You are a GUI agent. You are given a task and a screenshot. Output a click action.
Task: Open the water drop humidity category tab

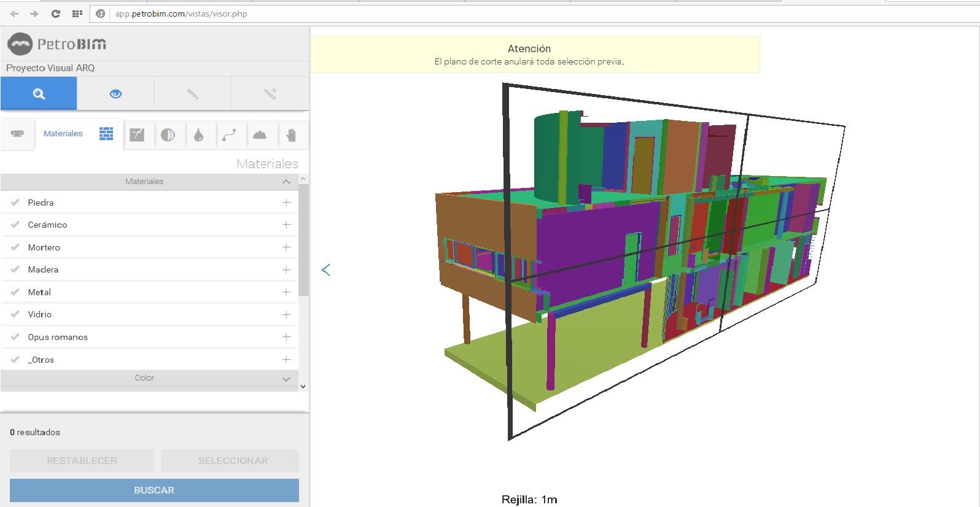point(198,135)
